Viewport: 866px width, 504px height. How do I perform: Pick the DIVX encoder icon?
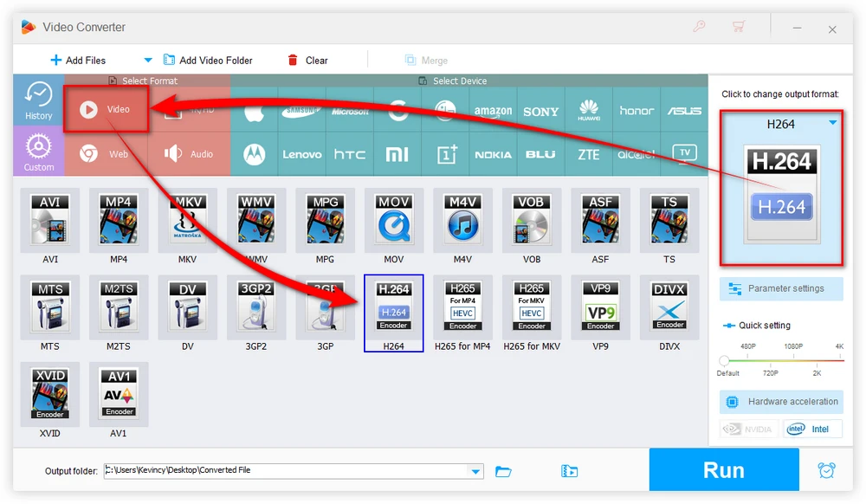pos(669,307)
